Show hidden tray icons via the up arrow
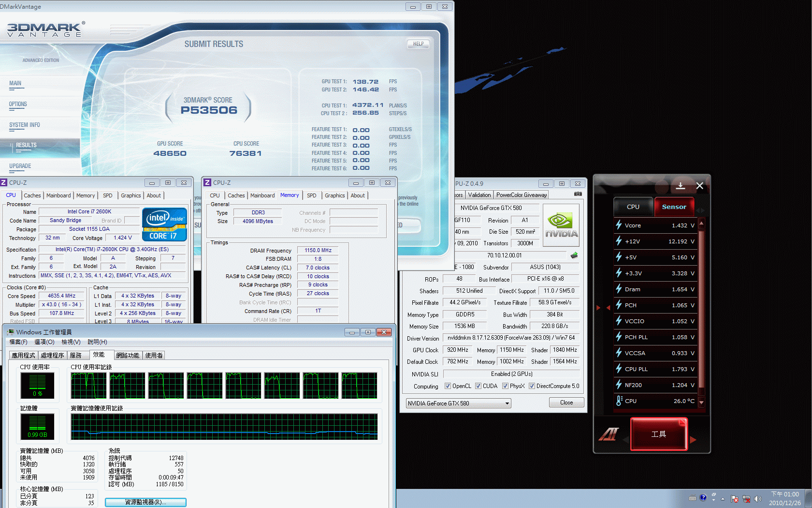 click(723, 499)
